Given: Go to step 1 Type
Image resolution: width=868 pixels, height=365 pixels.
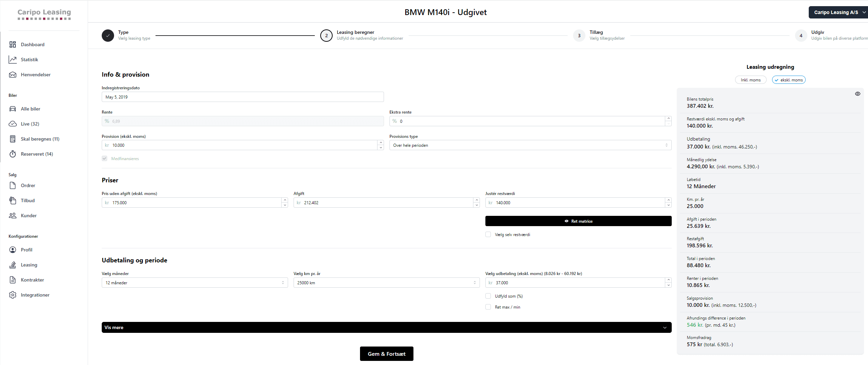Looking at the screenshot, I should [x=126, y=35].
